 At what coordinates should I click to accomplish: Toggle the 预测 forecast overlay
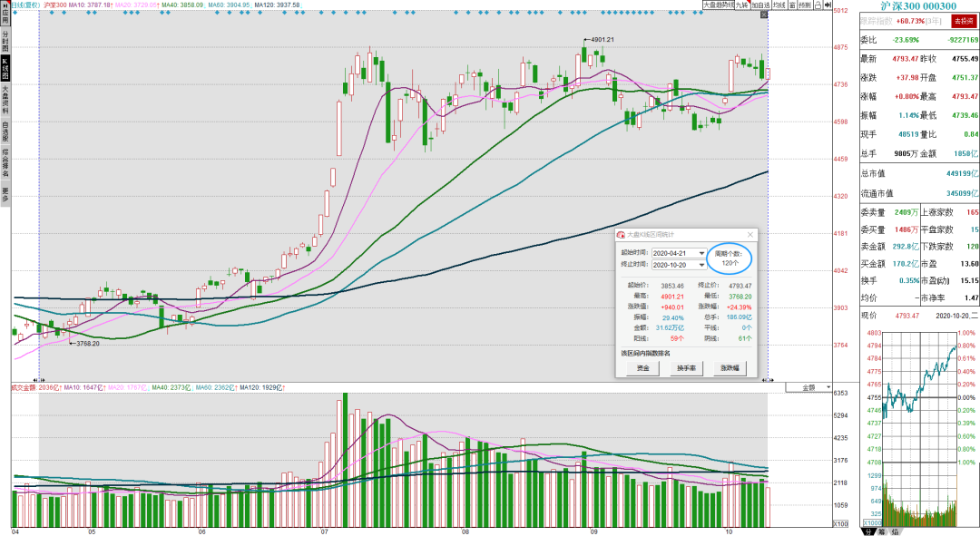pyautogui.click(x=806, y=5)
